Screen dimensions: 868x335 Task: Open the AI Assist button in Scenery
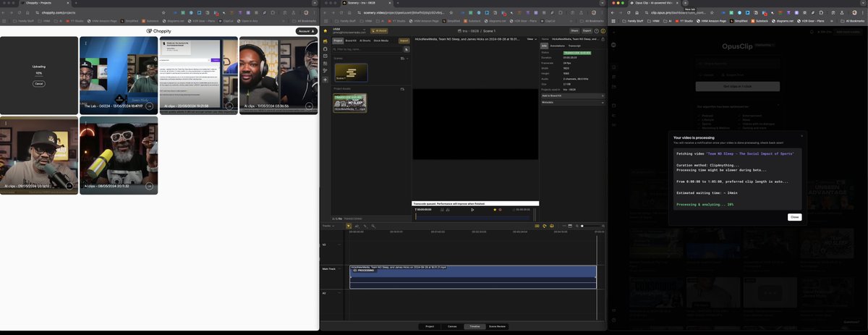pos(378,31)
